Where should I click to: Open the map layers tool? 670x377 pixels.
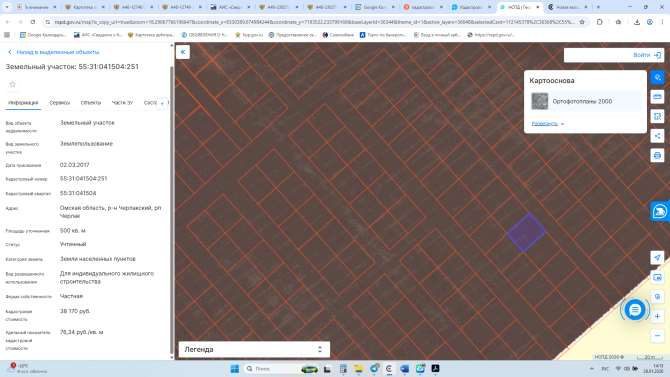658,97
